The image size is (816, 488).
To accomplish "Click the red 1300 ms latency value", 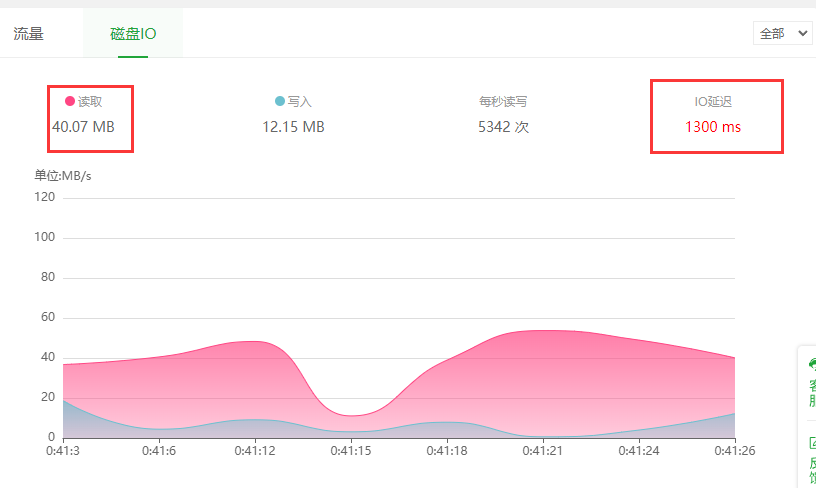I will pyautogui.click(x=713, y=127).
